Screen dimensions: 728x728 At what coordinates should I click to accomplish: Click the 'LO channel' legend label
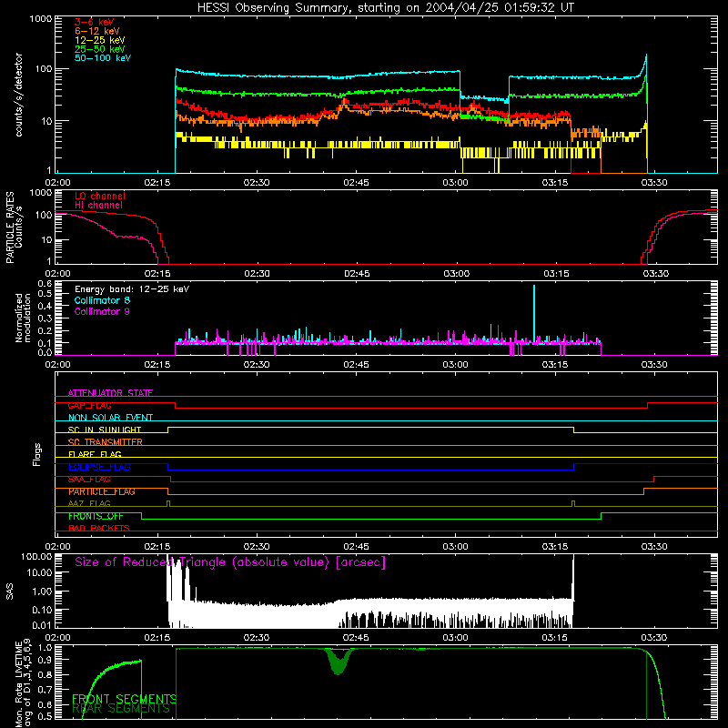pyautogui.click(x=100, y=196)
